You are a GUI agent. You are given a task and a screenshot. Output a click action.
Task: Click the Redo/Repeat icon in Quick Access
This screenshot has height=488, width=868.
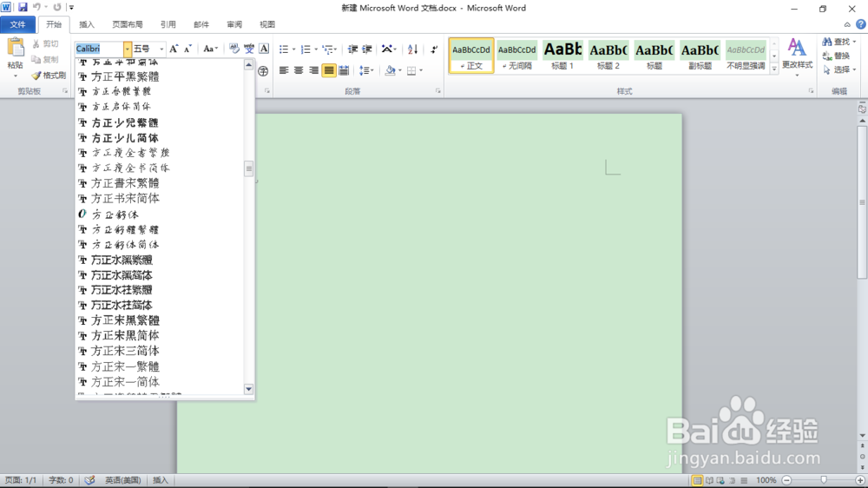tap(57, 7)
